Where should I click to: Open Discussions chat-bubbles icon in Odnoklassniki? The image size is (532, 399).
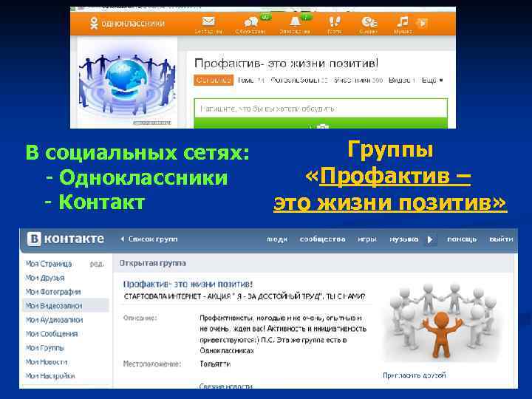pos(250,22)
